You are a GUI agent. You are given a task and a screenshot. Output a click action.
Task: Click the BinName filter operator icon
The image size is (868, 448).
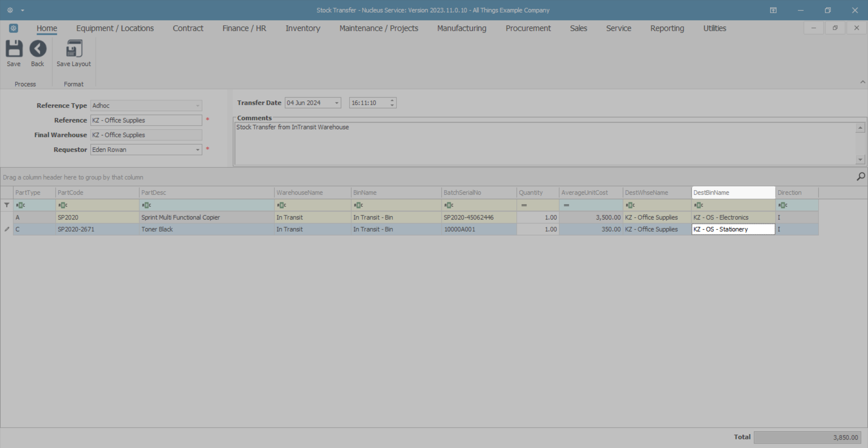[359, 205]
